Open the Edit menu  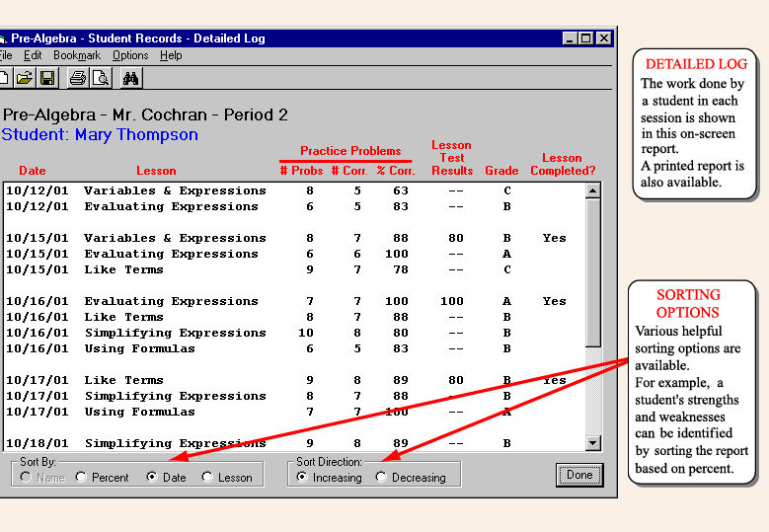(x=33, y=55)
